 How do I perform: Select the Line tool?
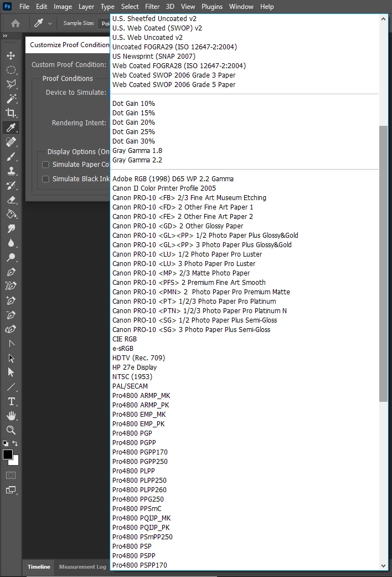[11, 387]
